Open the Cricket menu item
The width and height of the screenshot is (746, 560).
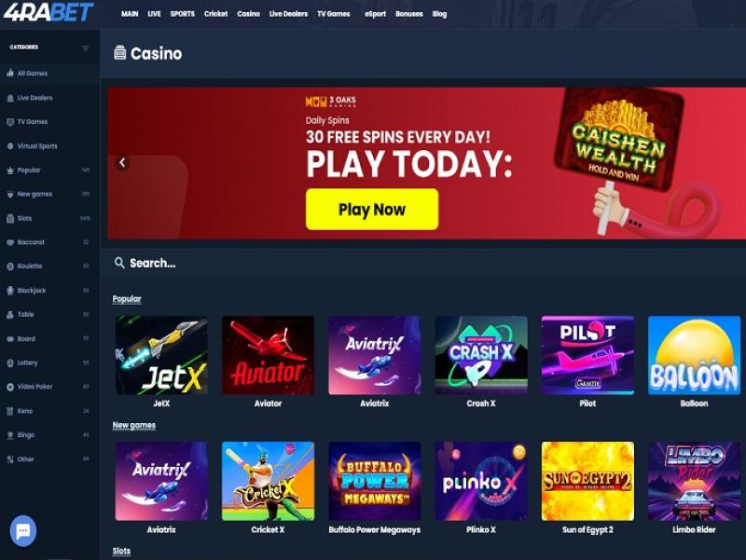(215, 14)
